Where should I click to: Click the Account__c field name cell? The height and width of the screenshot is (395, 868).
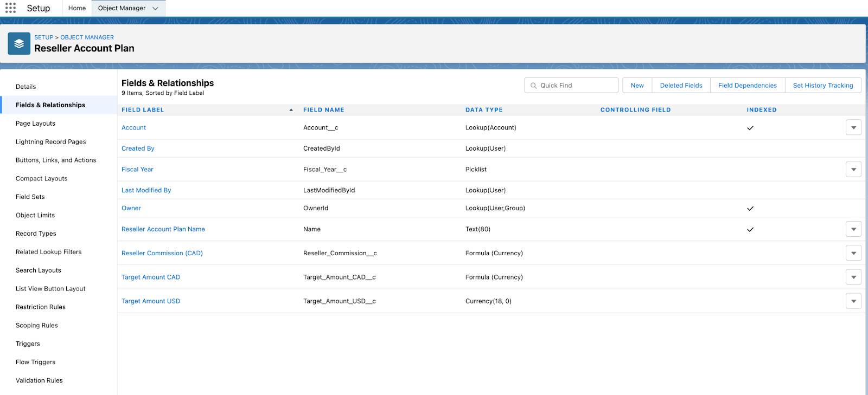(321, 128)
